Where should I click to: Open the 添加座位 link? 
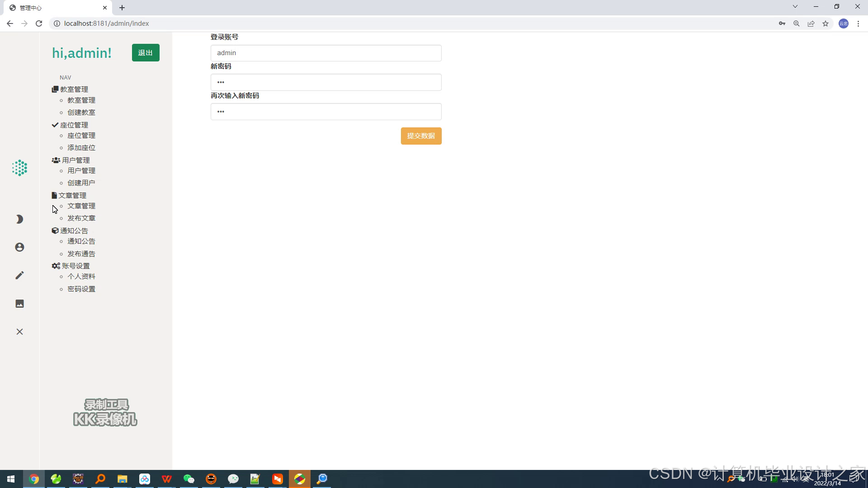coord(81,148)
